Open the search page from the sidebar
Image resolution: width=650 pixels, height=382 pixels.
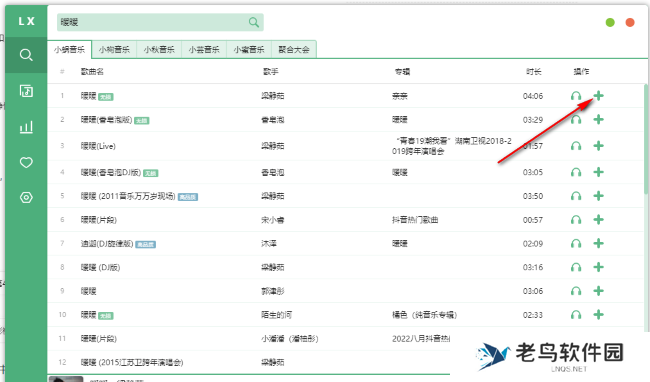[x=26, y=55]
